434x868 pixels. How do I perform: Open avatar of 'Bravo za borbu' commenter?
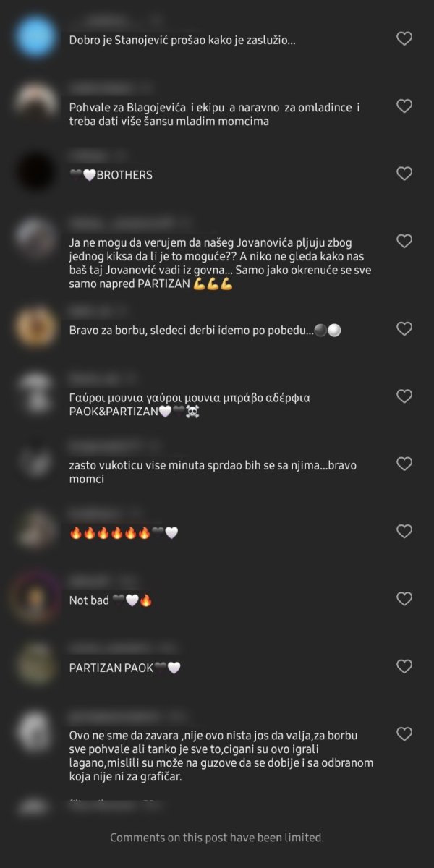pyautogui.click(x=35, y=326)
